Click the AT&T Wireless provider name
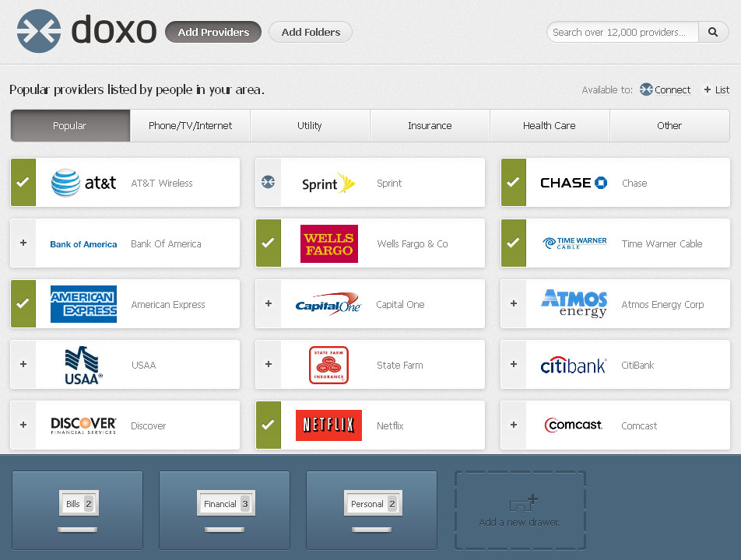Image resolution: width=741 pixels, height=560 pixels. click(162, 184)
